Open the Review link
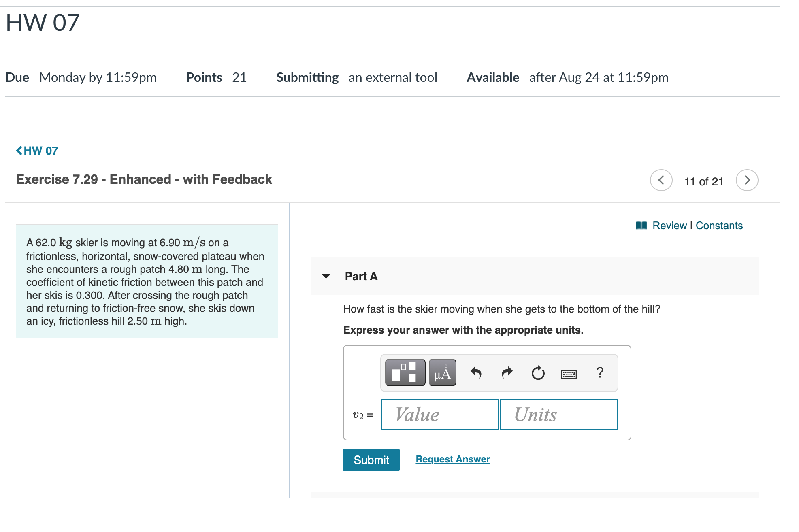Image resolution: width=799 pixels, height=532 pixels. point(669,226)
